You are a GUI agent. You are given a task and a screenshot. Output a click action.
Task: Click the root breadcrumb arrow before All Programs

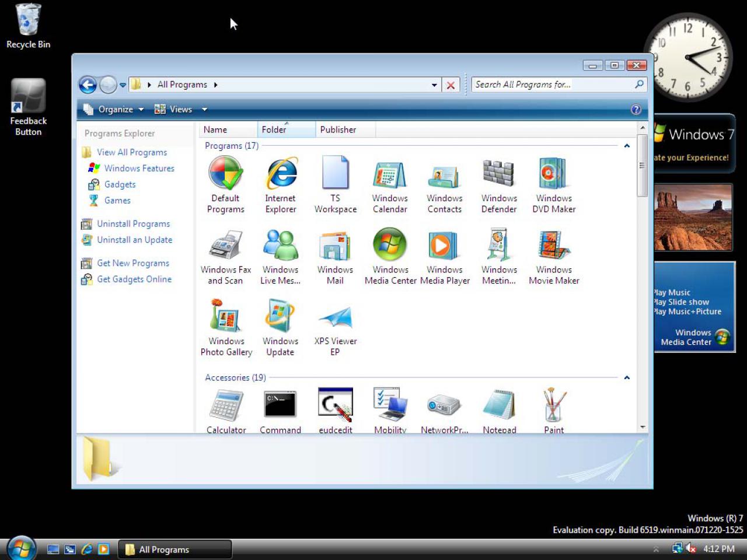149,85
